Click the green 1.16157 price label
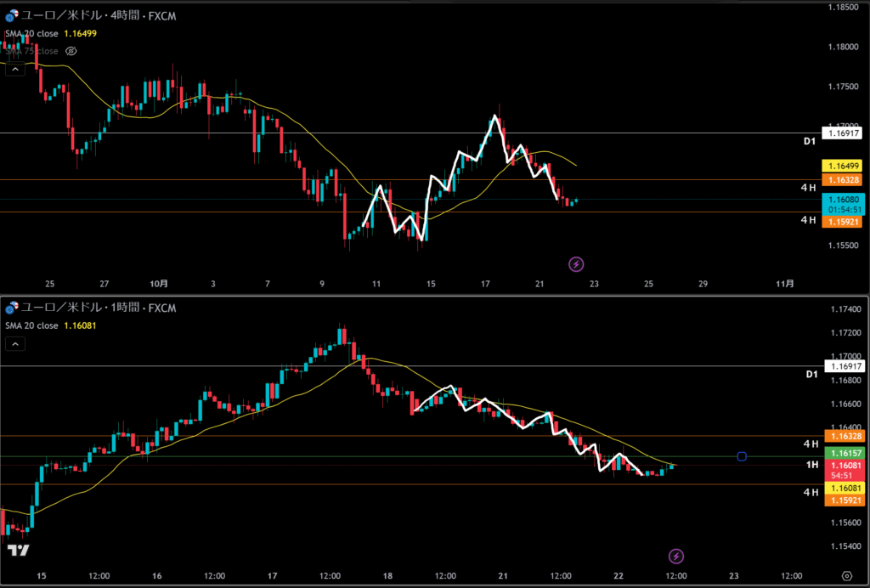Screen dimensions: 870x588 click(843, 455)
